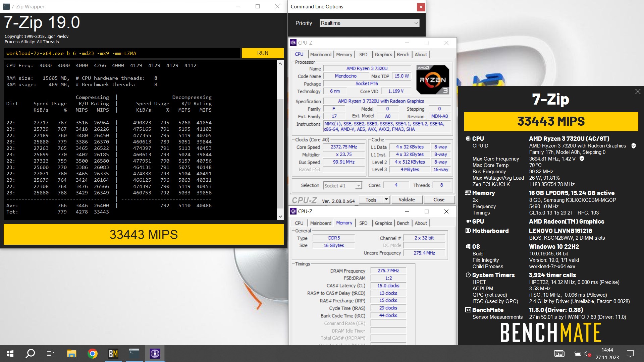Click the 33443 MIPS yellow result bar
This screenshot has height=362, width=644.
click(x=144, y=234)
